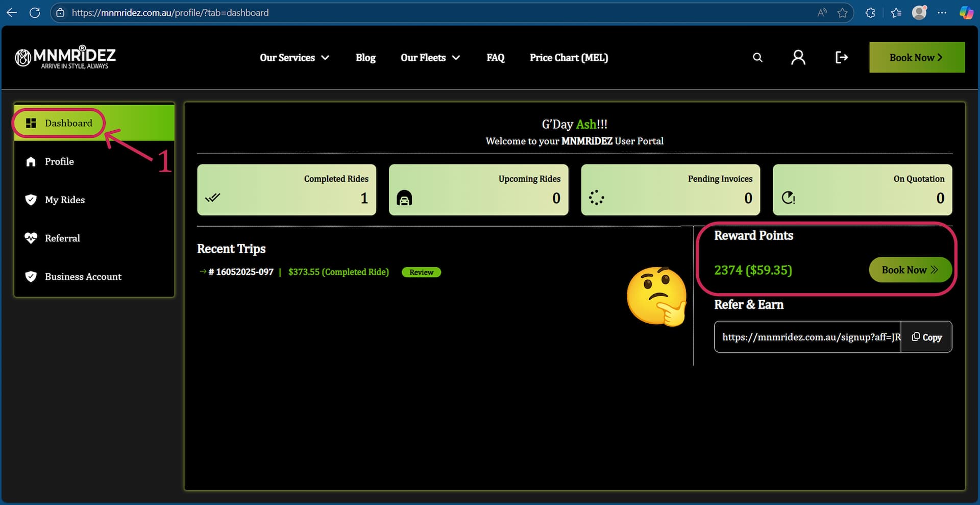Open browser profile avatar
980x505 pixels.
pyautogui.click(x=919, y=12)
